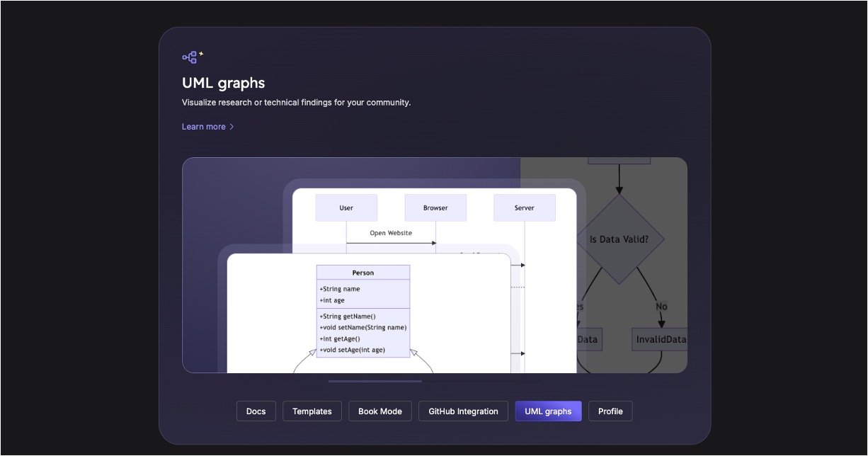Click the slide progress bar under preview
The height and width of the screenshot is (456, 868).
coord(375,381)
